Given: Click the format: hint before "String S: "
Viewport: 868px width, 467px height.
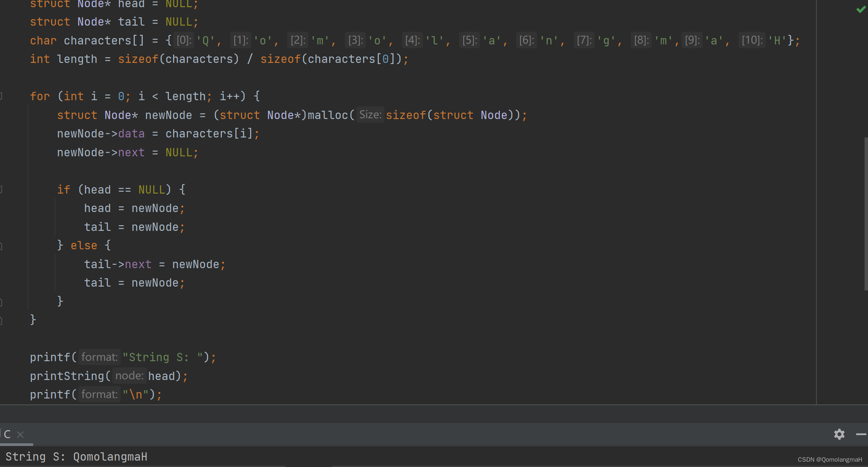Looking at the screenshot, I should 99,357.
